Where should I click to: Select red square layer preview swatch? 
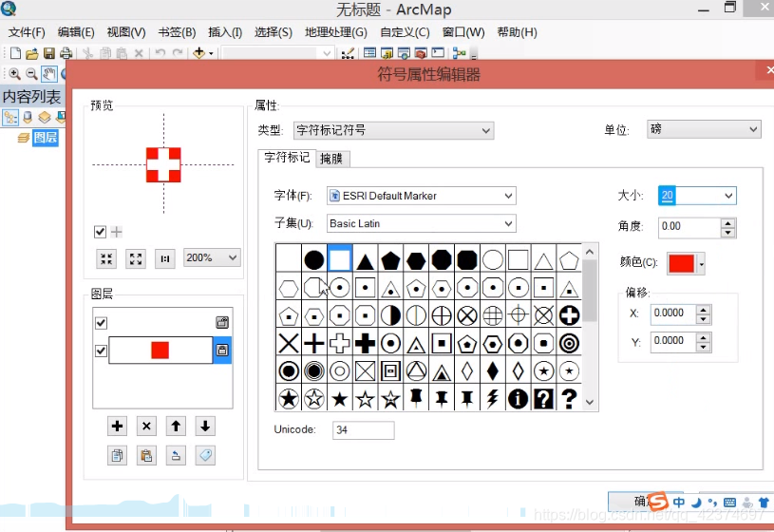(160, 351)
